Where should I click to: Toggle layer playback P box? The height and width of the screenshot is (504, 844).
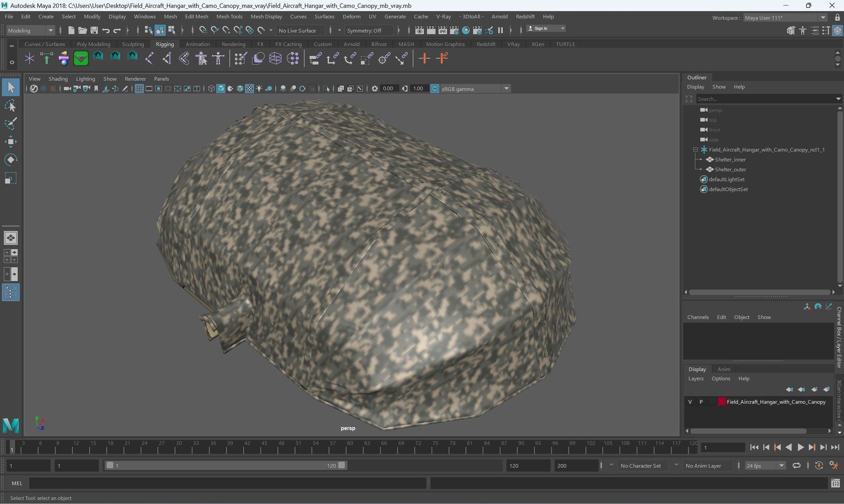click(701, 402)
